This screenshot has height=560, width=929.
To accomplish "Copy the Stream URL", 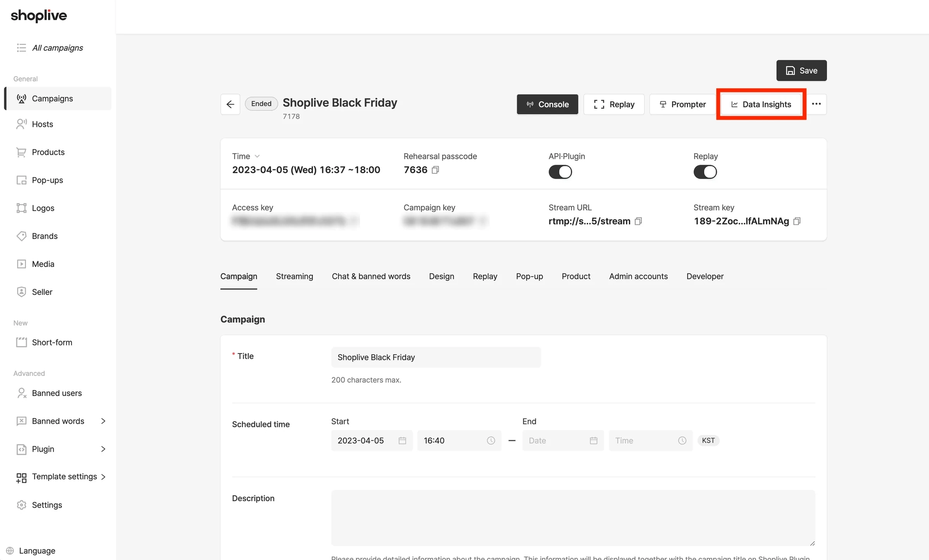I will tap(638, 221).
